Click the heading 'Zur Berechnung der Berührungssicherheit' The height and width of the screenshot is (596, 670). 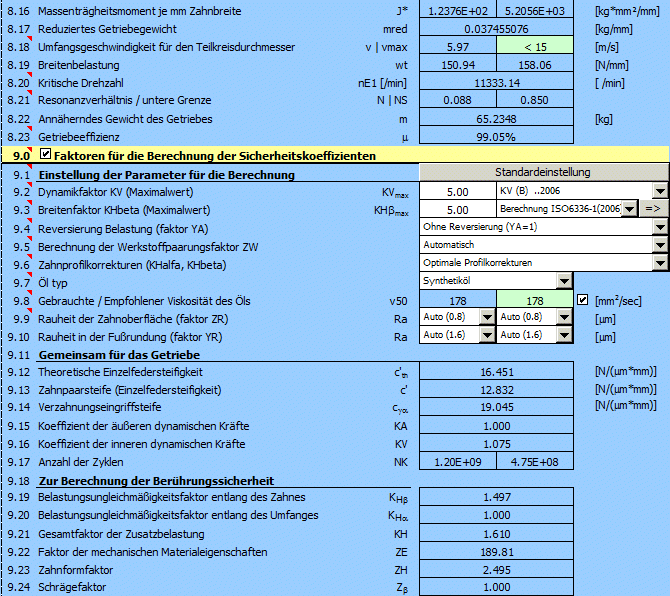coord(156,481)
